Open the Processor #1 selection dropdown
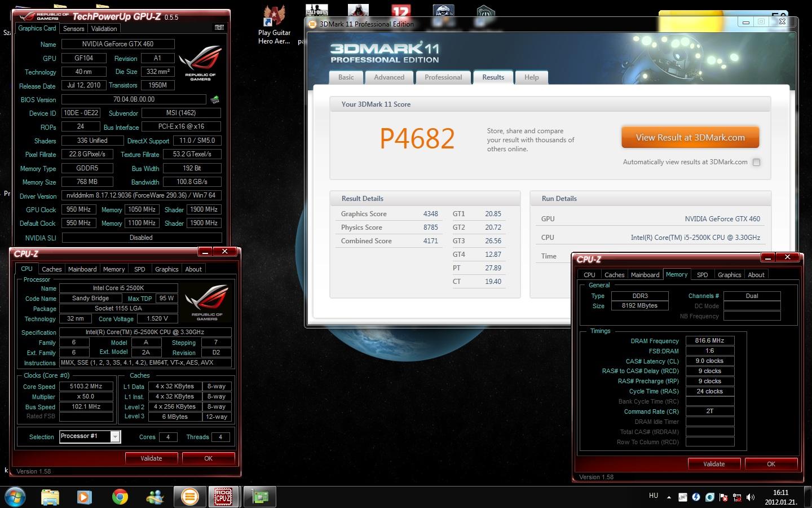The height and width of the screenshot is (508, 812). (115, 436)
